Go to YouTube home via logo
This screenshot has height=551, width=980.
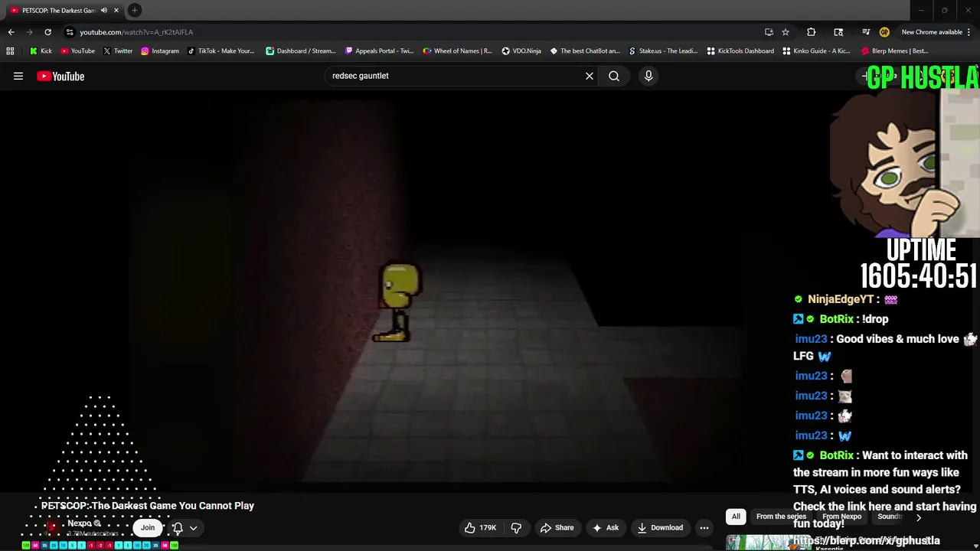(x=60, y=76)
